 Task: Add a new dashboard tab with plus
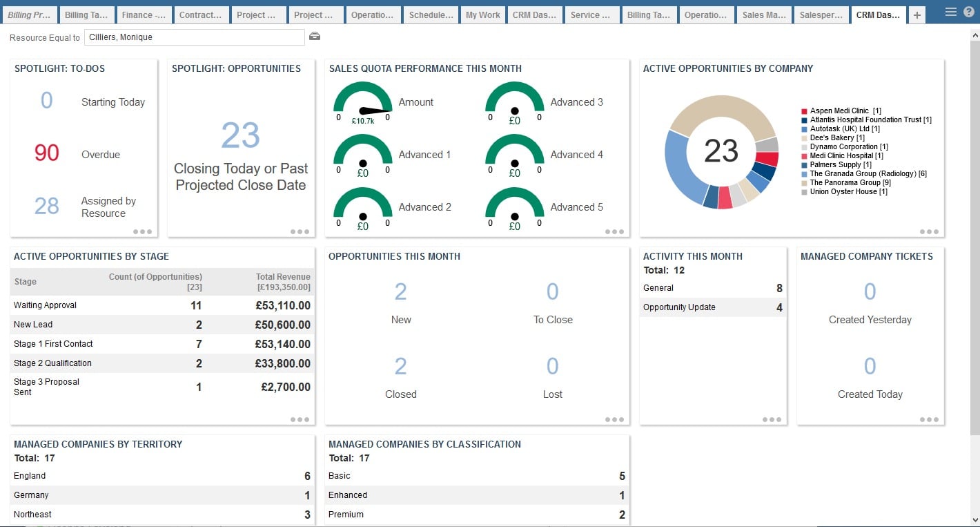917,15
